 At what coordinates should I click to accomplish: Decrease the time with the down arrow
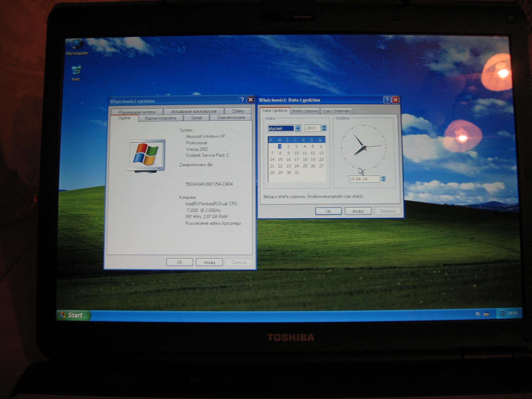383,180
